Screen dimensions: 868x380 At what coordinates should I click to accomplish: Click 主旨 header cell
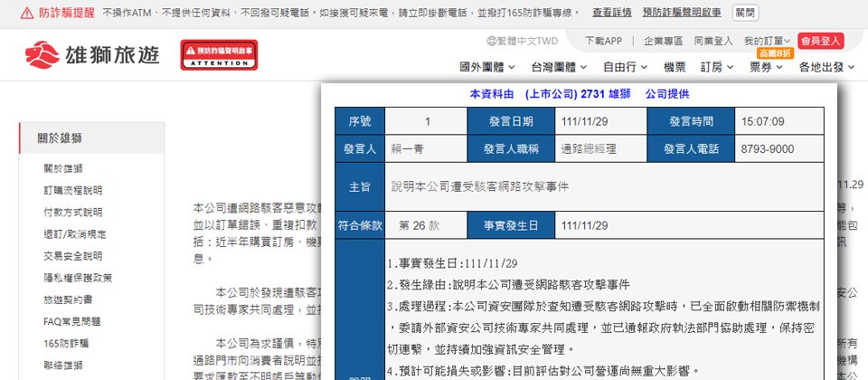coord(360,187)
